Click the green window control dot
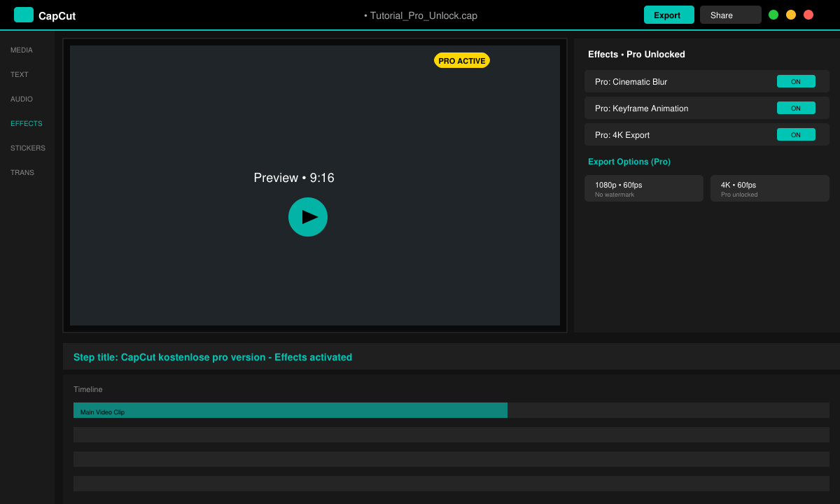 773,15
